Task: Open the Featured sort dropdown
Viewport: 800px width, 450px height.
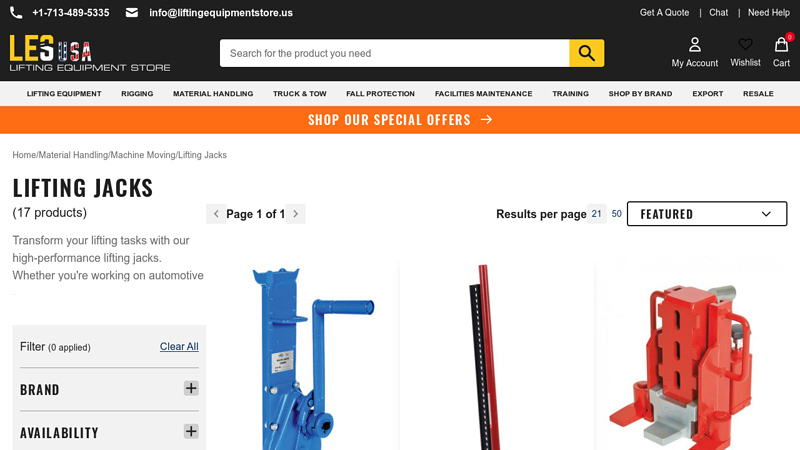Action: [x=707, y=214]
